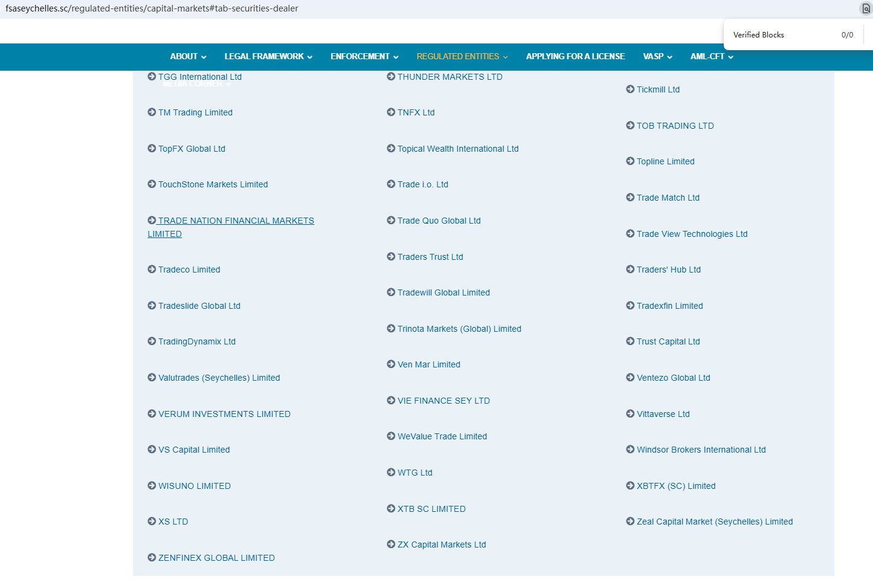Screen dimensions: 873x588
Task: Expand the VASP dropdown menu
Action: pos(657,56)
